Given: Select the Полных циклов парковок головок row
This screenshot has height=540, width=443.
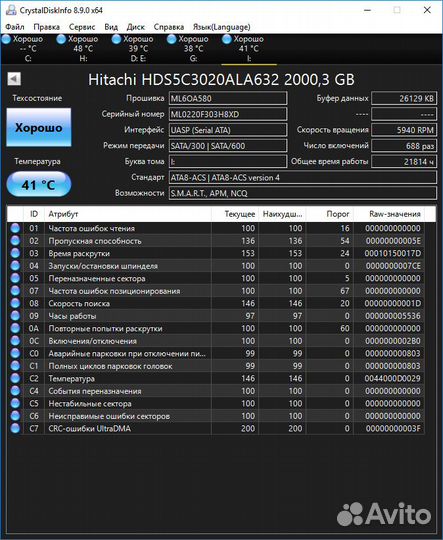Looking at the screenshot, I should [216, 366].
